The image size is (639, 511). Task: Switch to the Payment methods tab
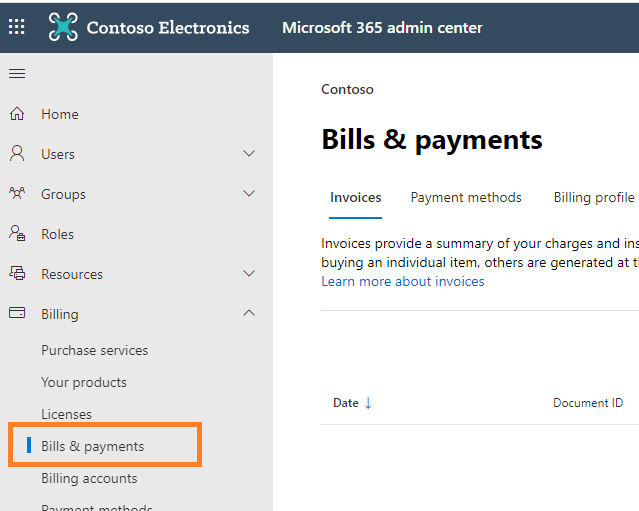click(x=466, y=198)
